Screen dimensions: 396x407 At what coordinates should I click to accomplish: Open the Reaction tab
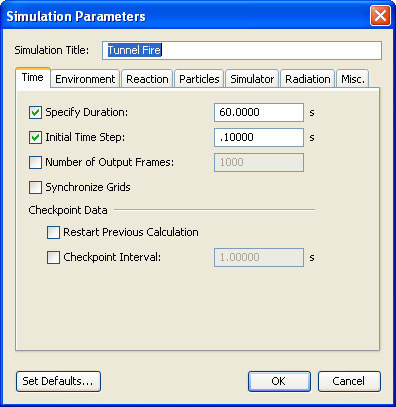click(x=147, y=79)
